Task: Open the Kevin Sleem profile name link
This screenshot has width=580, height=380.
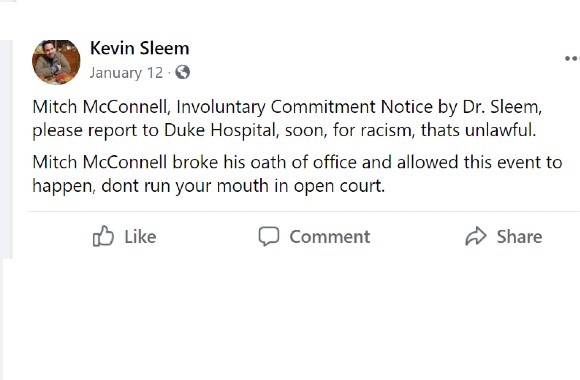Action: pyautogui.click(x=139, y=48)
